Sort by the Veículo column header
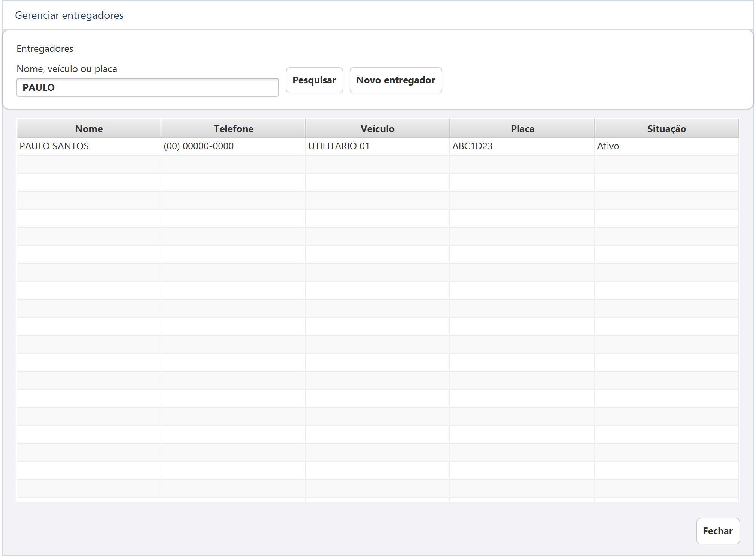Viewport: 756px width, 556px height. (x=378, y=129)
